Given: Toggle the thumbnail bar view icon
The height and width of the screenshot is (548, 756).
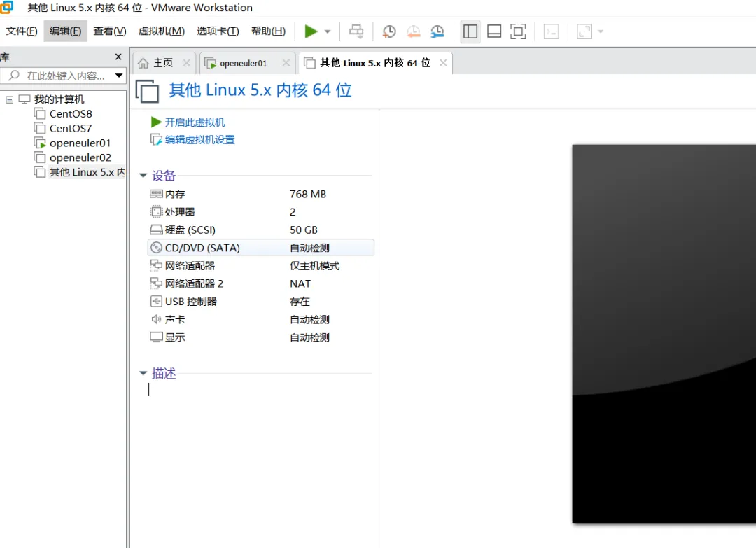Looking at the screenshot, I should pyautogui.click(x=494, y=31).
